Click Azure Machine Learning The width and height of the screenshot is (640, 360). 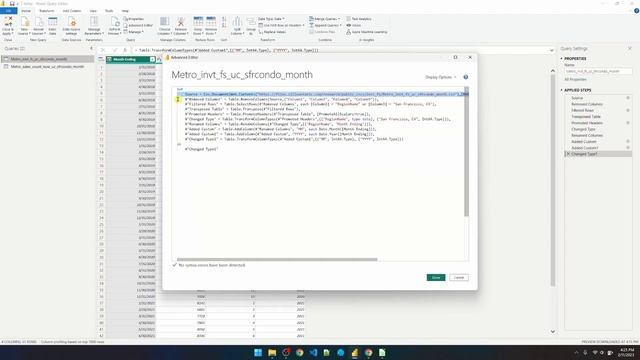(x=367, y=32)
